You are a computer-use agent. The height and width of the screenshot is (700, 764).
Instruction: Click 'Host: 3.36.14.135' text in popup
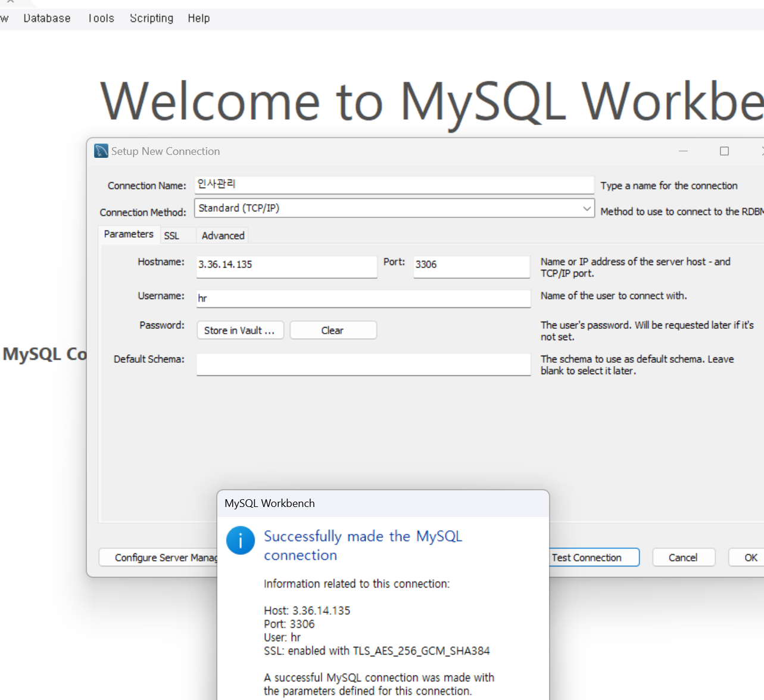[x=307, y=611]
